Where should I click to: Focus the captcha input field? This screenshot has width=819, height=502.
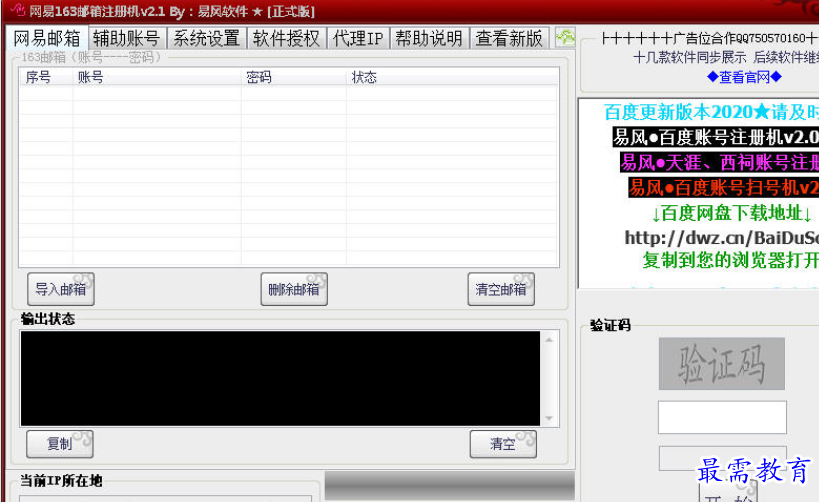(722, 417)
